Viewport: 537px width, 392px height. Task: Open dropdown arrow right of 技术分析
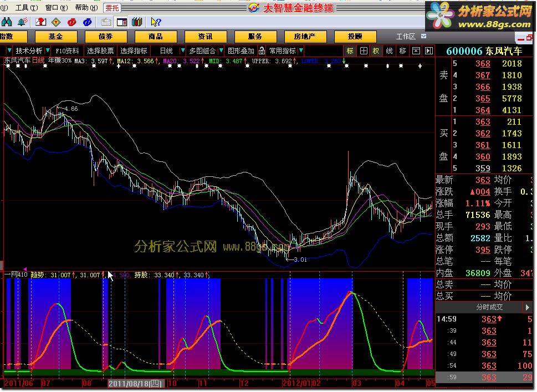tap(48, 50)
